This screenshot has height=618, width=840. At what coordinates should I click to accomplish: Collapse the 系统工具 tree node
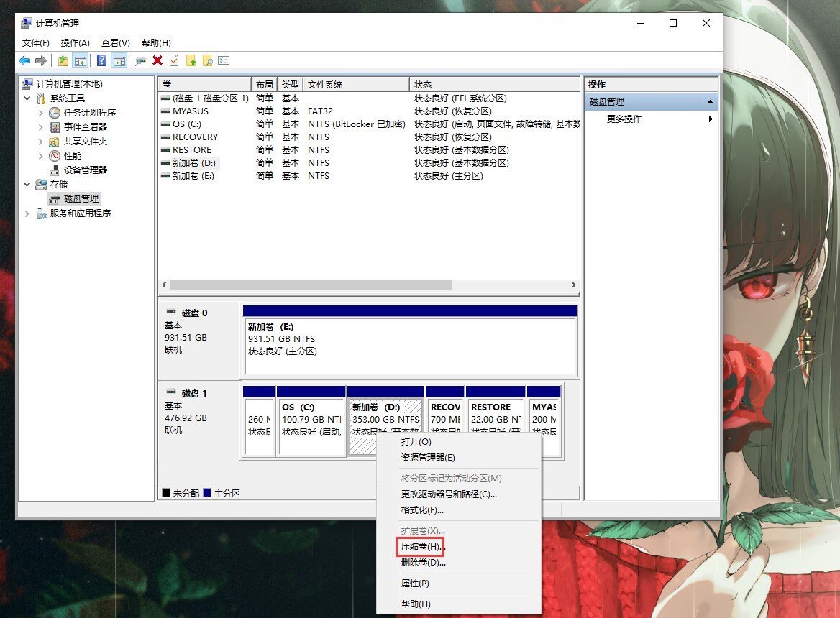[27, 98]
